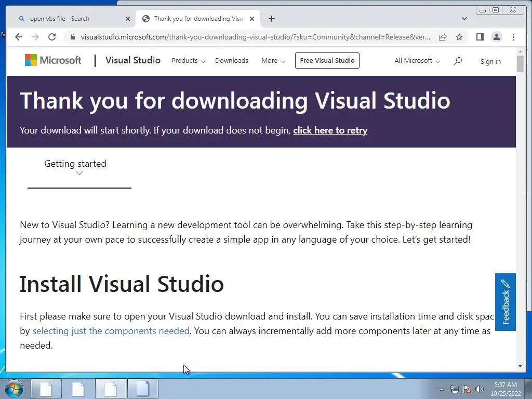Image resolution: width=532 pixels, height=399 pixels.
Task: Click Sign in
Action: 490,61
